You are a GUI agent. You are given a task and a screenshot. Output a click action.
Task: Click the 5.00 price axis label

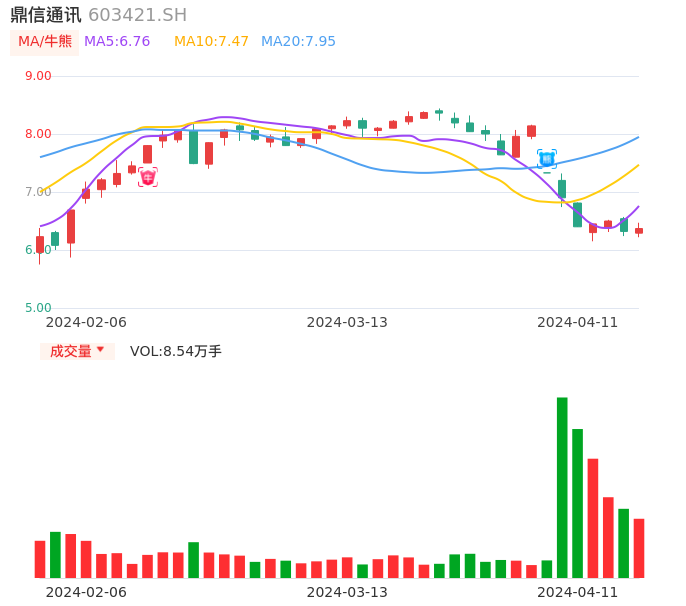pyautogui.click(x=38, y=308)
